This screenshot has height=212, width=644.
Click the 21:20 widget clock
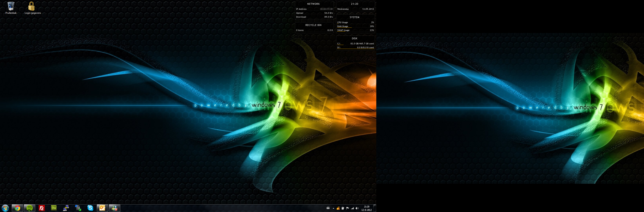coord(355,4)
